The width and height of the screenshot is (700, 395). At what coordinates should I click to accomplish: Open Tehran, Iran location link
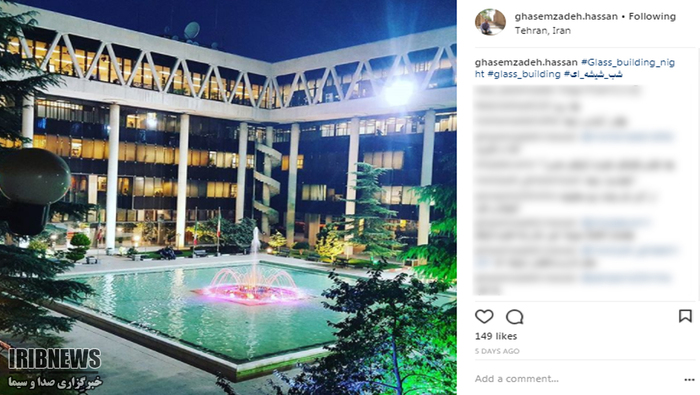pos(542,31)
